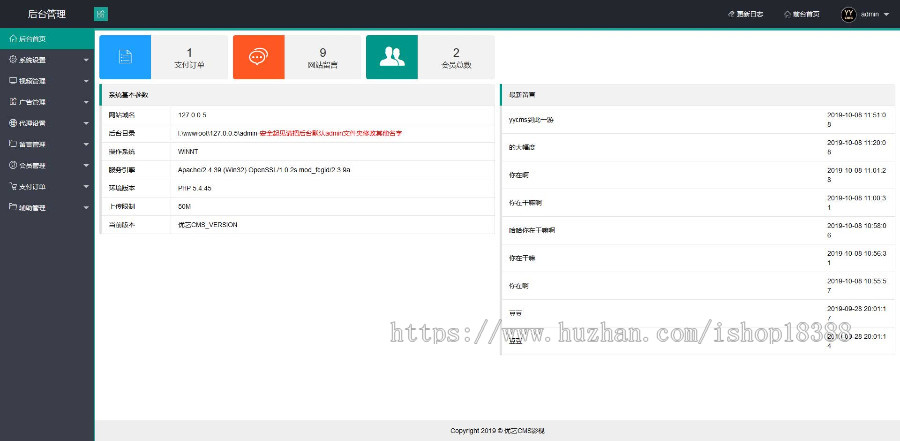Click the 50M upload limit value

tap(185, 207)
